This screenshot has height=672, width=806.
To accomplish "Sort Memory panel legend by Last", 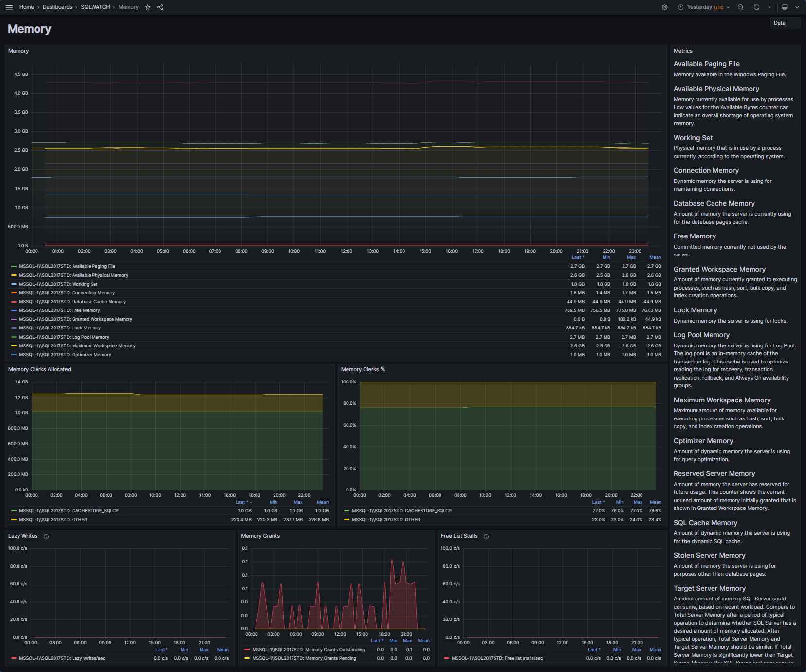I will point(577,257).
